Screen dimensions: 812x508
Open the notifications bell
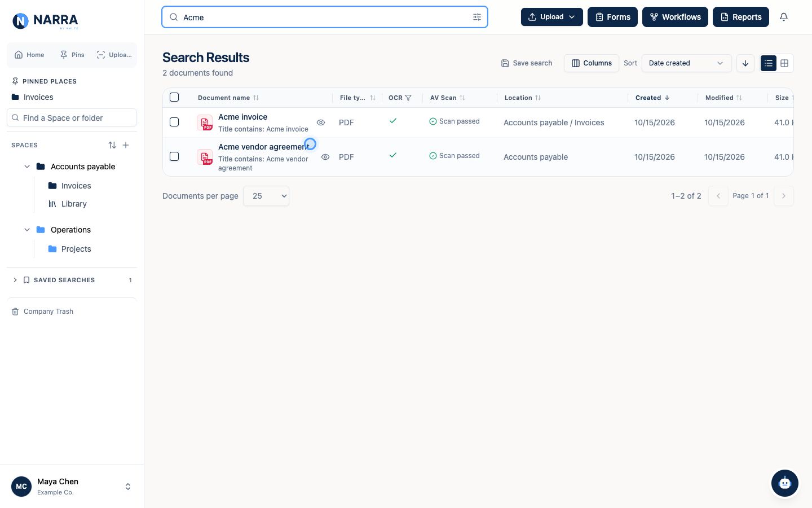(x=784, y=17)
